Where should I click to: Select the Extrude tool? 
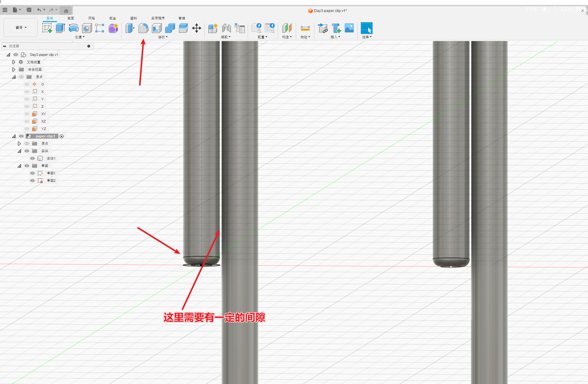tap(60, 28)
